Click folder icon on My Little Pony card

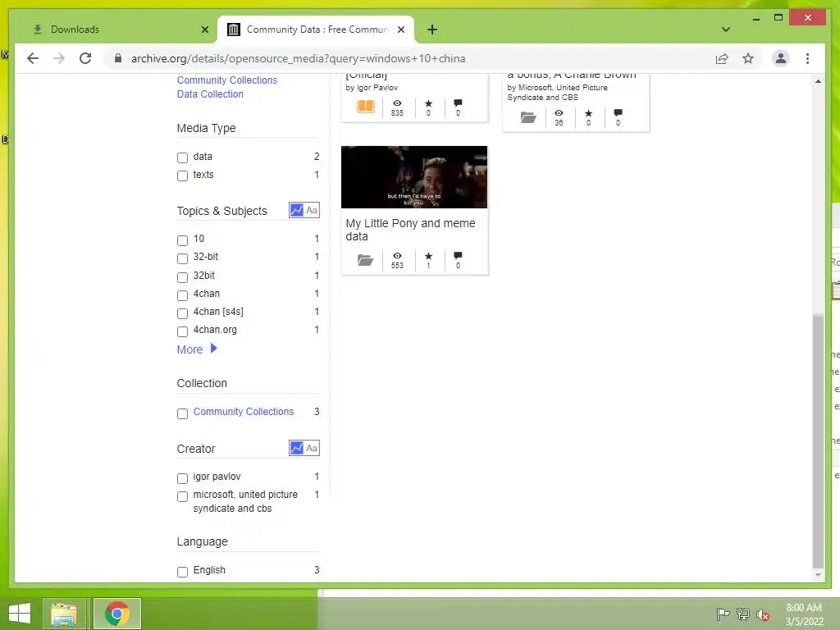(365, 260)
